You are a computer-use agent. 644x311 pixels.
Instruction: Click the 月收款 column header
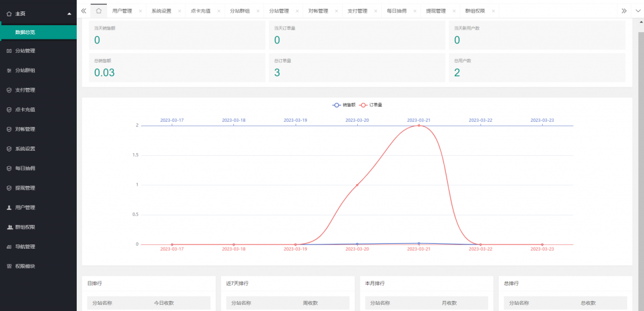pos(449,303)
